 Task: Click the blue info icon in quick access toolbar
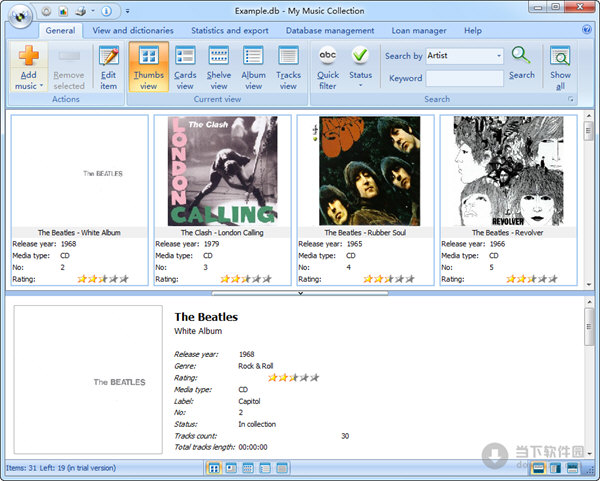point(106,11)
